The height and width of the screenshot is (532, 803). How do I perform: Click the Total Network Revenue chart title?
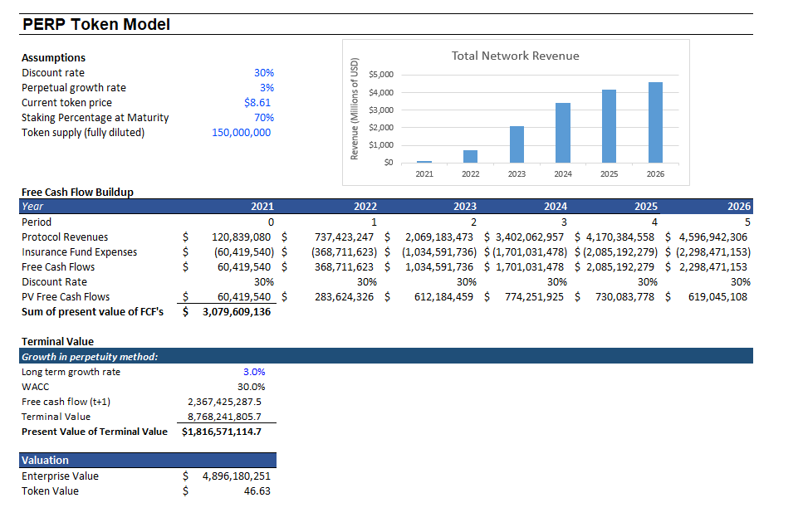(515, 56)
